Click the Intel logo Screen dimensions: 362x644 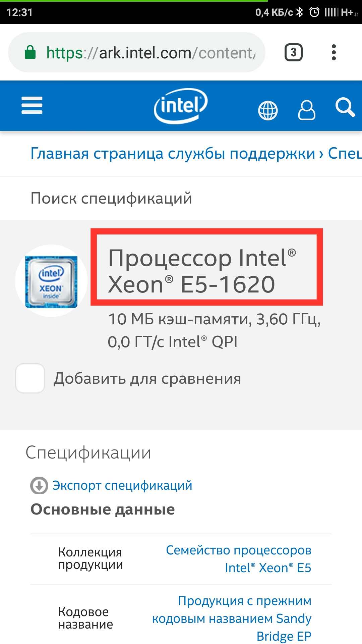click(181, 106)
